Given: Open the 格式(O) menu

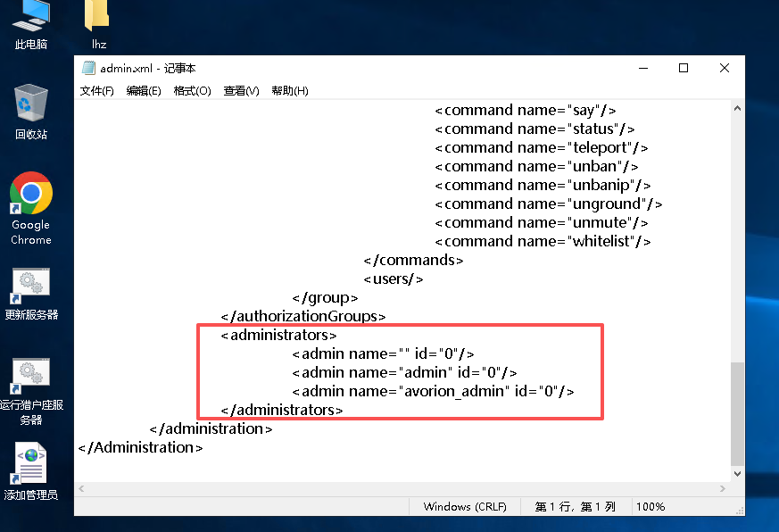Looking at the screenshot, I should (192, 91).
